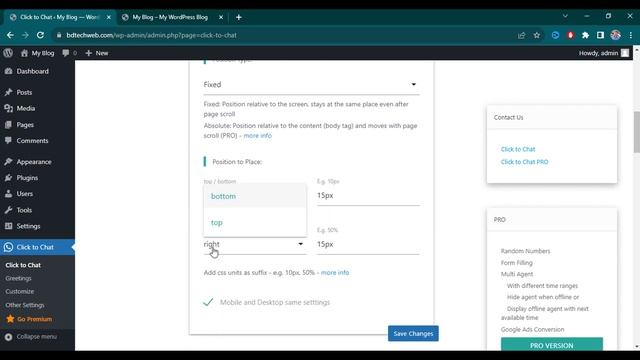
Task: Click the WordPress logo in admin bar
Action: pyautogui.click(x=8, y=53)
